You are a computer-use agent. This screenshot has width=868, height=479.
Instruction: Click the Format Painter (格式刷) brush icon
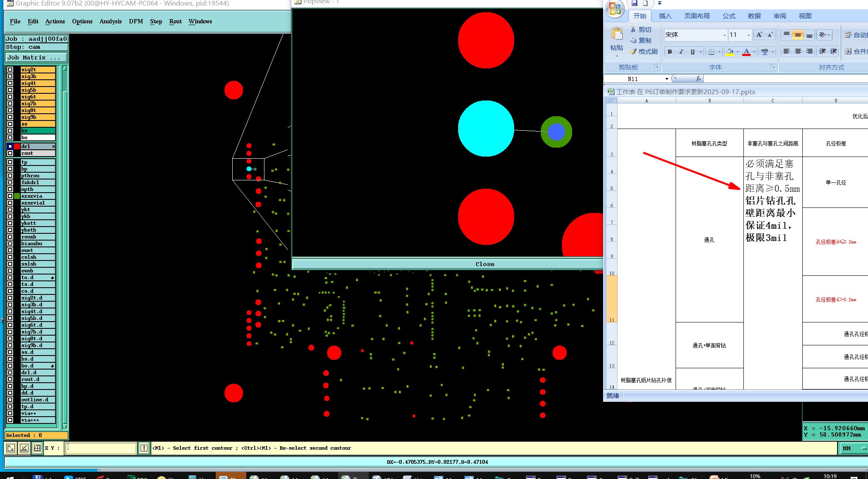point(634,51)
